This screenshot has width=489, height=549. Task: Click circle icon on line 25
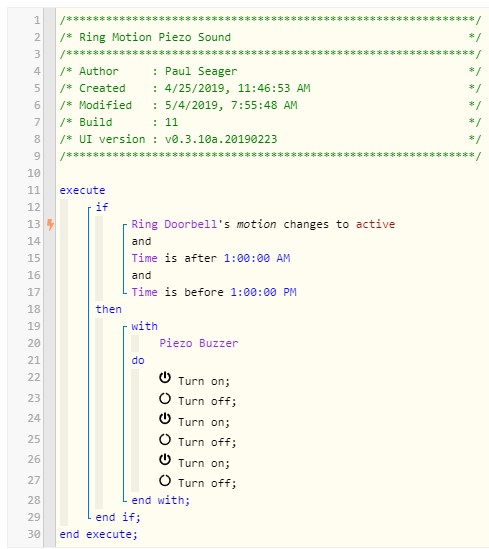(x=165, y=439)
